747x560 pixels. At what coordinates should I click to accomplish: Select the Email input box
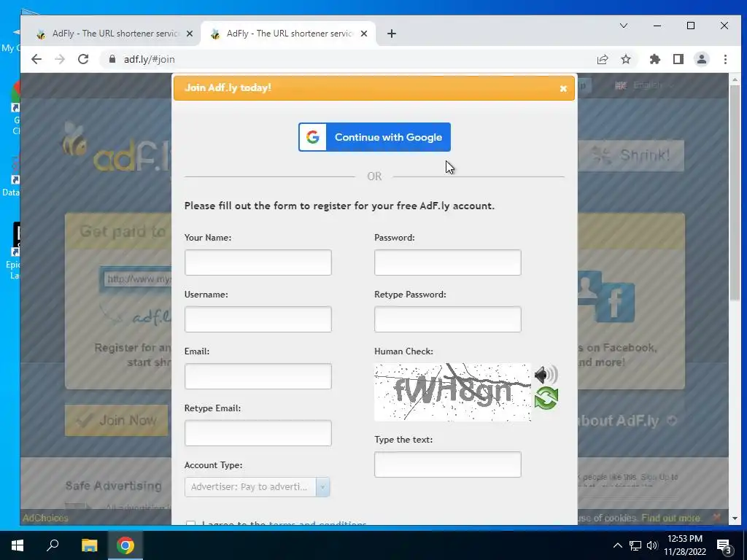[258, 376]
